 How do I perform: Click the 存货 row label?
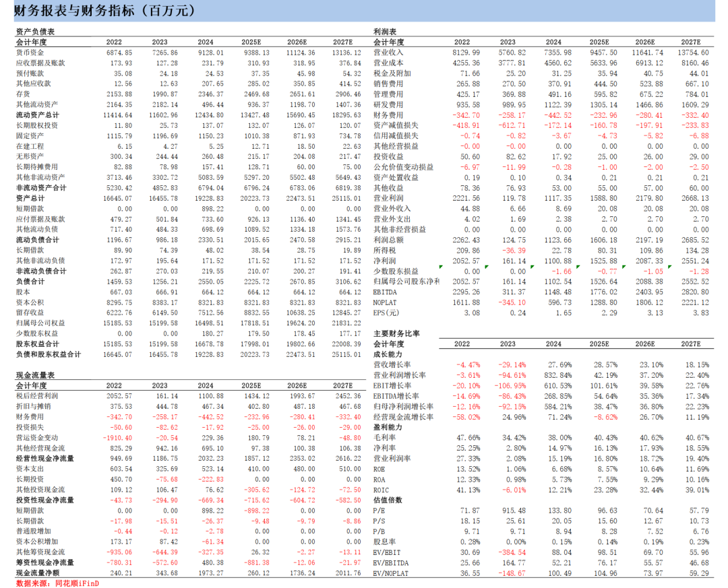(23, 94)
